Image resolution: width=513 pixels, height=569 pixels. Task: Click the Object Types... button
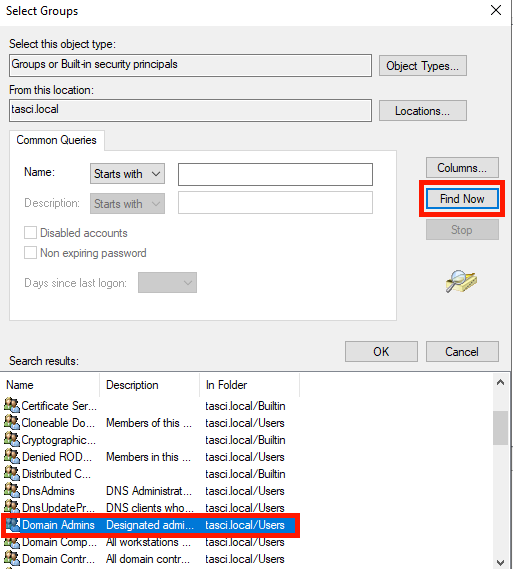[x=423, y=66]
